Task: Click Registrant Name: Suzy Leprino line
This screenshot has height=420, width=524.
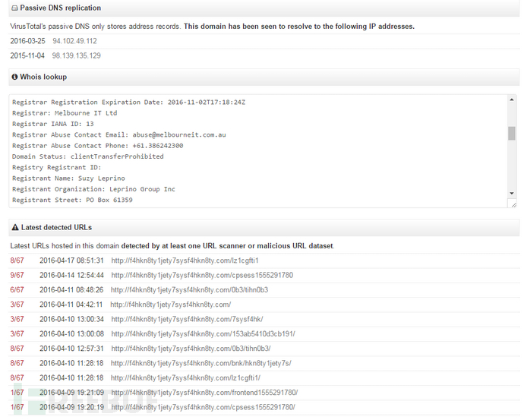Action: pyautogui.click(x=68, y=178)
